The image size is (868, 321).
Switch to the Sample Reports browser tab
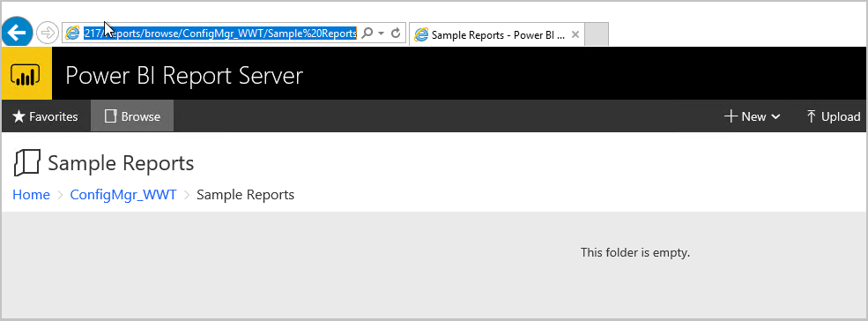(496, 34)
